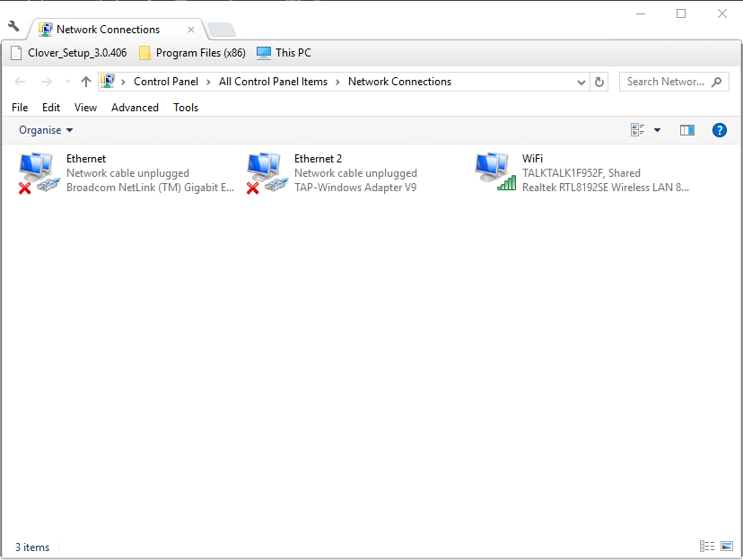Select the Ethernet connection name

[x=86, y=159]
